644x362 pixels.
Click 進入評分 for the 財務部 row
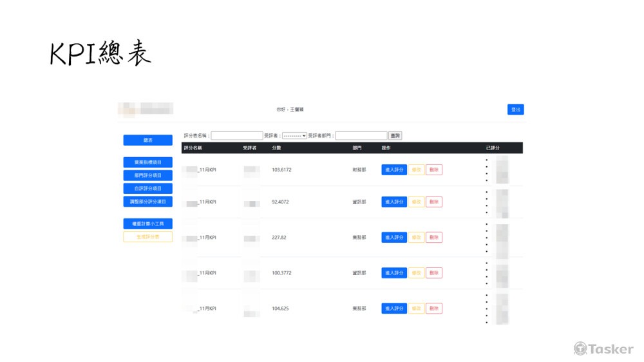[393, 170]
